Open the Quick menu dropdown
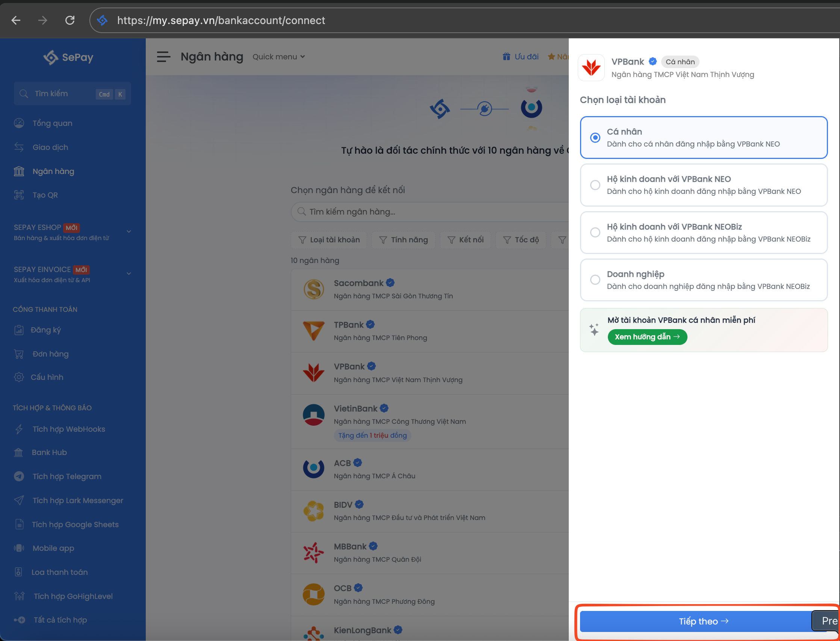 [278, 57]
